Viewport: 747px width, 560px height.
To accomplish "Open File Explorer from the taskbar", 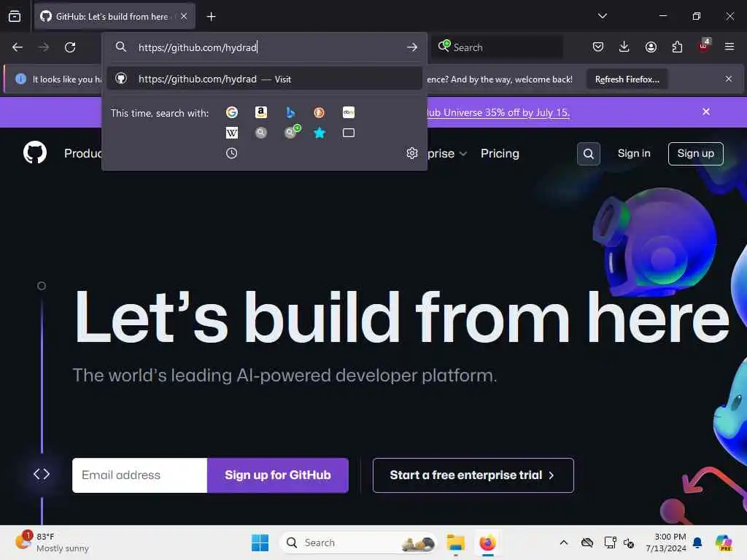I will point(455,542).
